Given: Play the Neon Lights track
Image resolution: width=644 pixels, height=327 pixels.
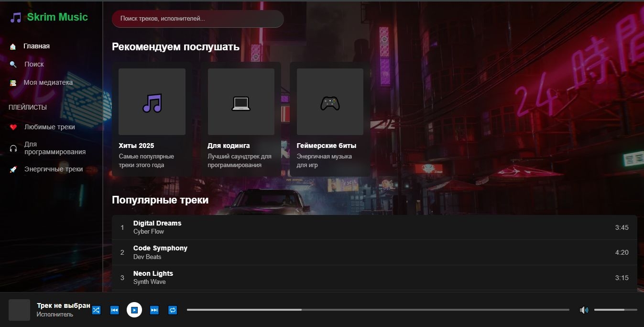Looking at the screenshot, I should 374,278.
